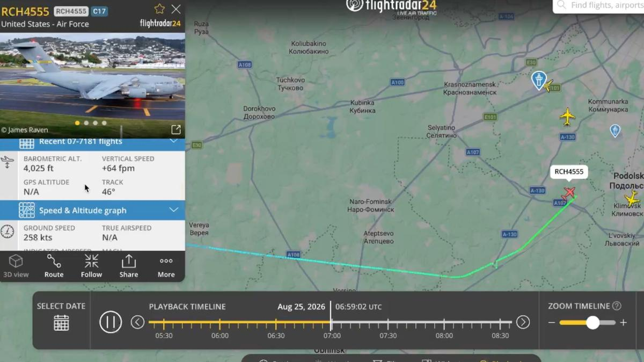
Task: Step playback timeline backward
Action: click(x=138, y=322)
